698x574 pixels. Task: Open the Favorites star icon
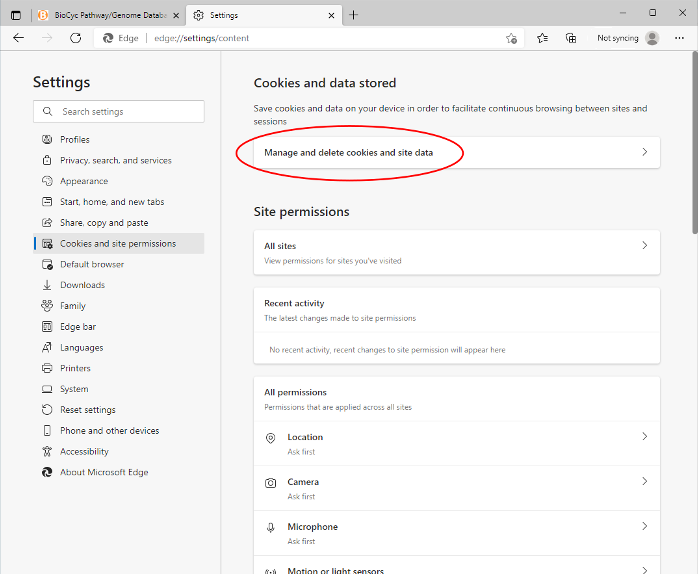(x=542, y=38)
